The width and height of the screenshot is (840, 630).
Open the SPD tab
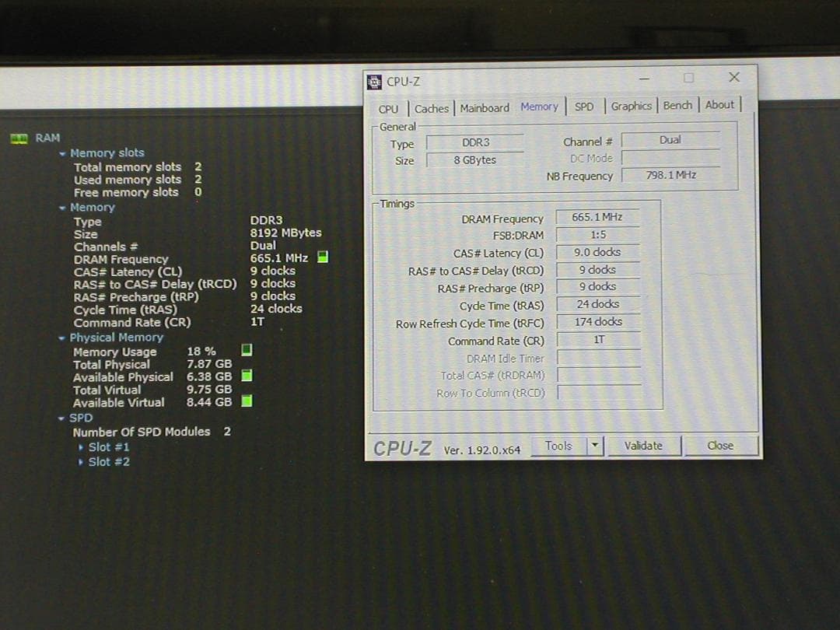pyautogui.click(x=584, y=107)
